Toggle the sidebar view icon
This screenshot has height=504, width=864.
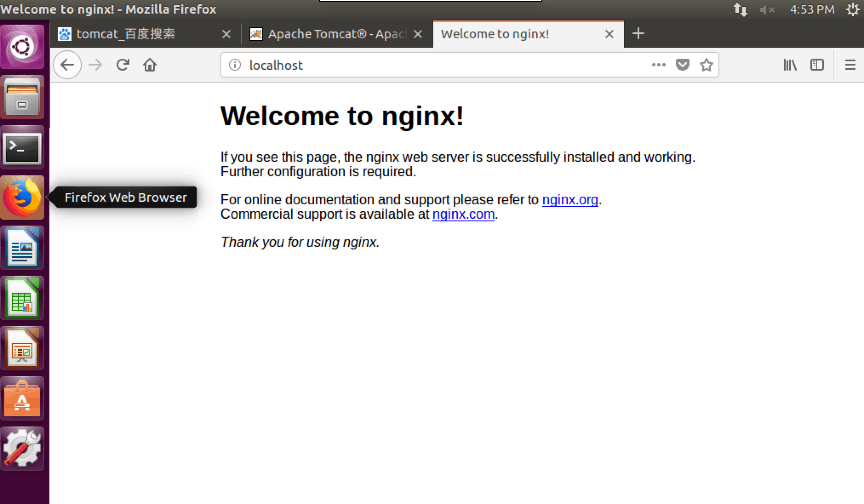(x=817, y=65)
